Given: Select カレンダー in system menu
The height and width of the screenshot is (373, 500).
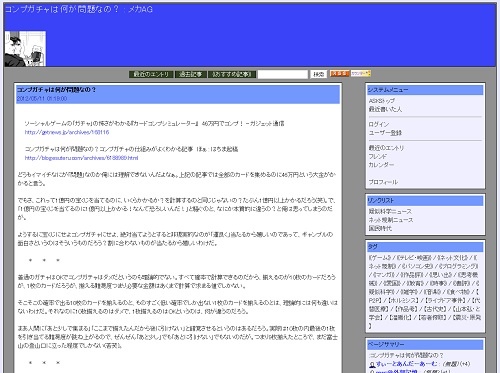Looking at the screenshot, I should [x=381, y=164].
